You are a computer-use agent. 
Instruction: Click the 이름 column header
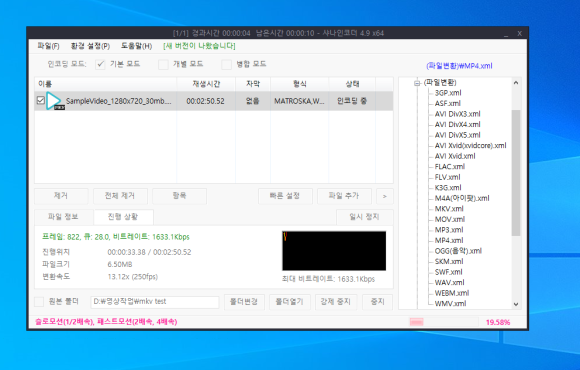[105, 84]
